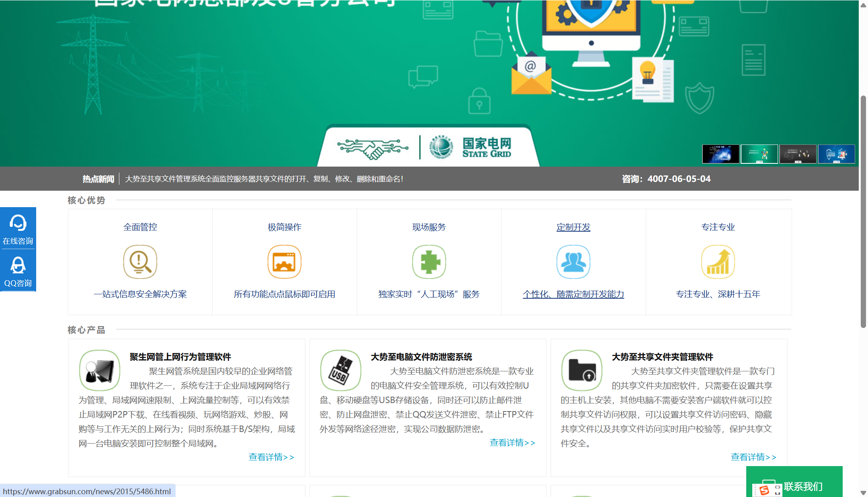This screenshot has width=868, height=497.
Task: Open the 个性化、随需定制开发能力 link
Action: point(573,294)
